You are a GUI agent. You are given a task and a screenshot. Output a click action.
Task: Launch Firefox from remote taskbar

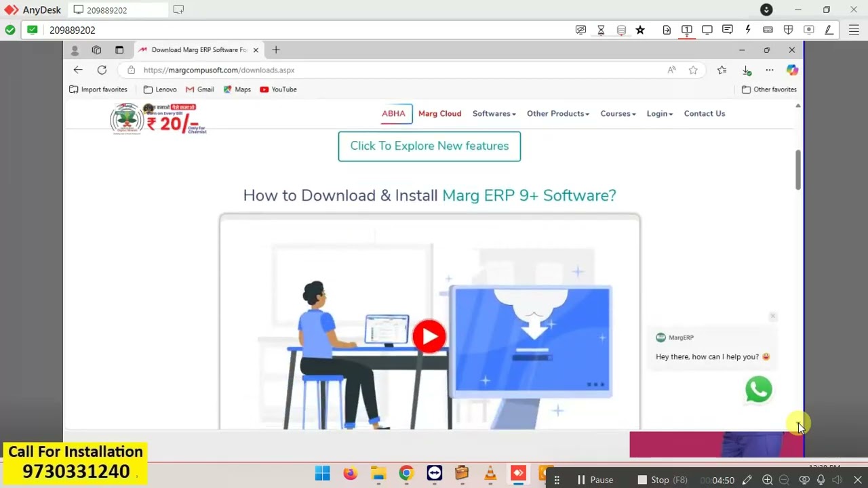pyautogui.click(x=350, y=473)
